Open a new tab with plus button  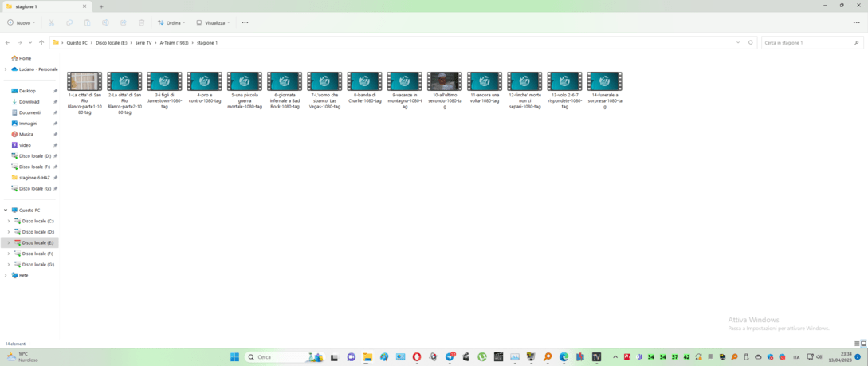click(101, 6)
